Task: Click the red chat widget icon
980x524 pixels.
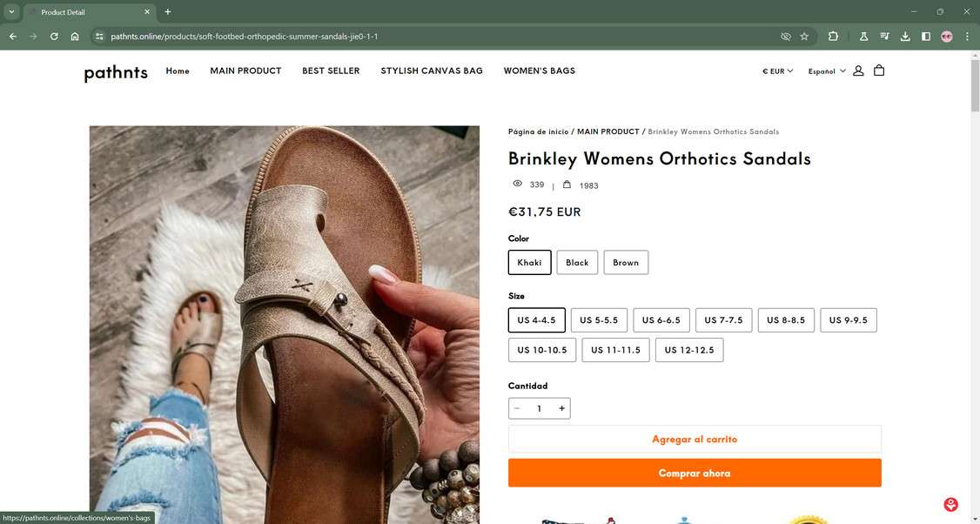Action: (x=951, y=505)
